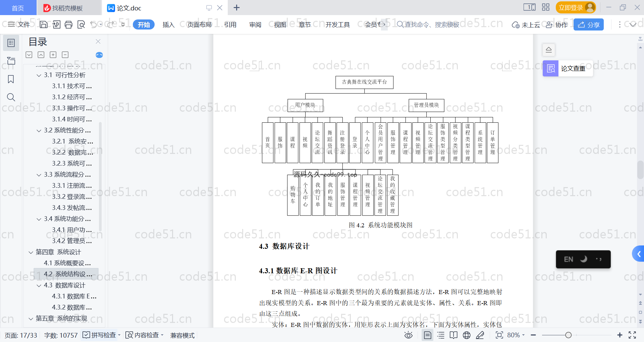Screen dimensions: 644x342
Task: Open the 文件 menu
Action: 19,24
